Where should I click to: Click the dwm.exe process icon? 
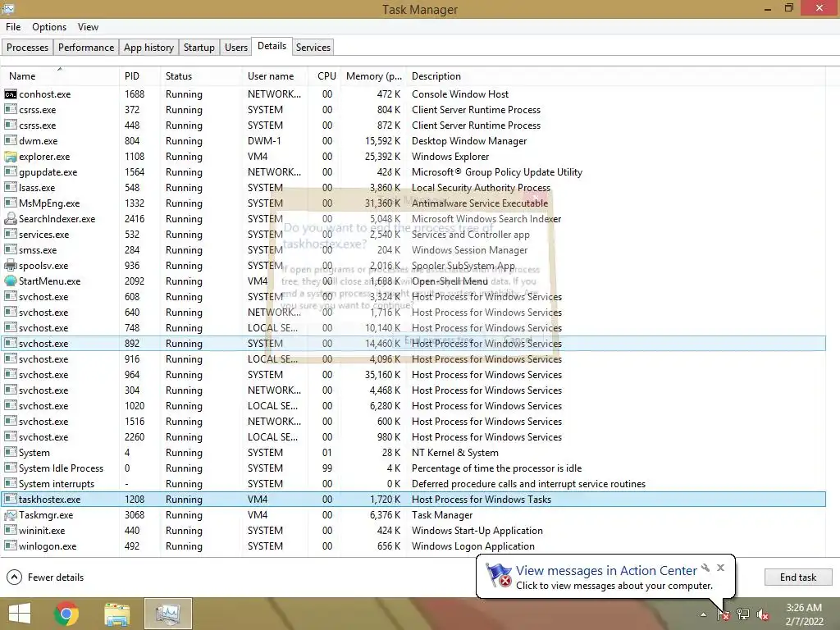pyautogui.click(x=10, y=141)
